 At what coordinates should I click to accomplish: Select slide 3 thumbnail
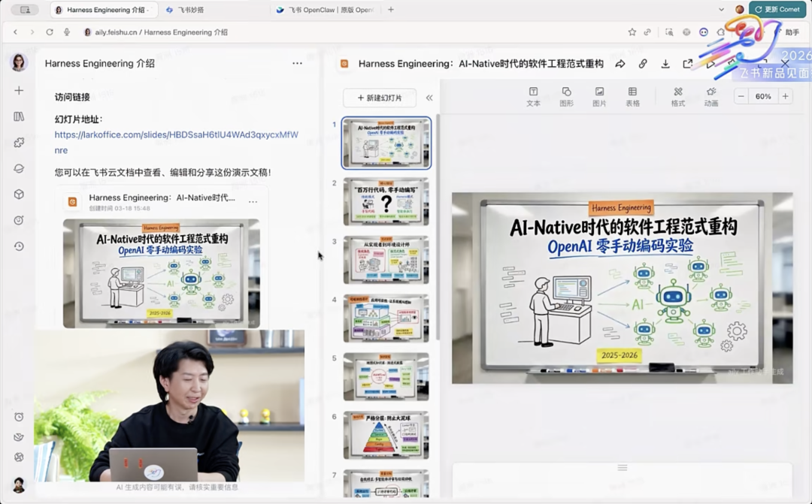coord(386,260)
